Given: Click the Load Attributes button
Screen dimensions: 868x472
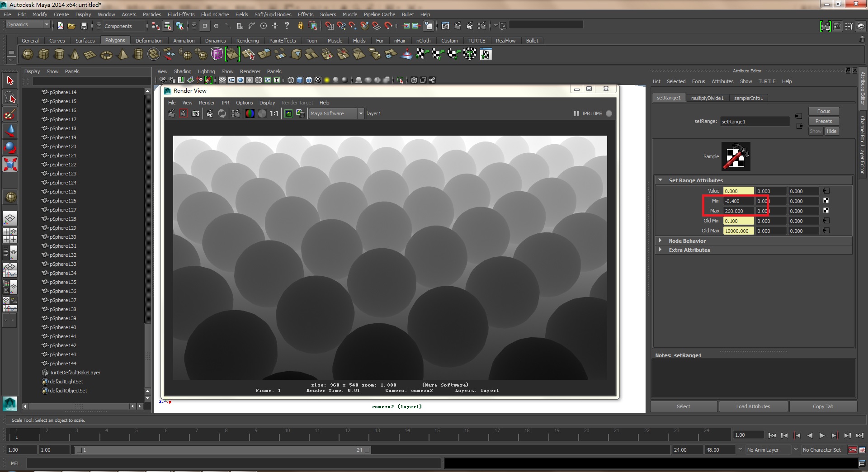Looking at the screenshot, I should coord(753,406).
